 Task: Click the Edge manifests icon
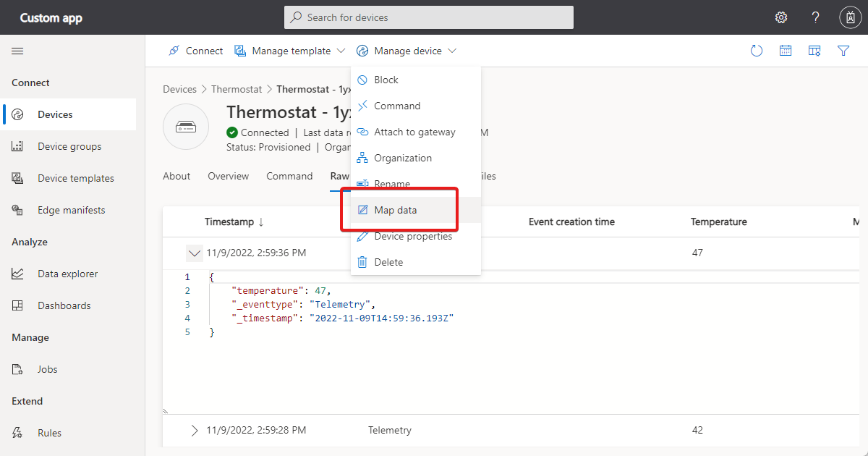(x=18, y=210)
